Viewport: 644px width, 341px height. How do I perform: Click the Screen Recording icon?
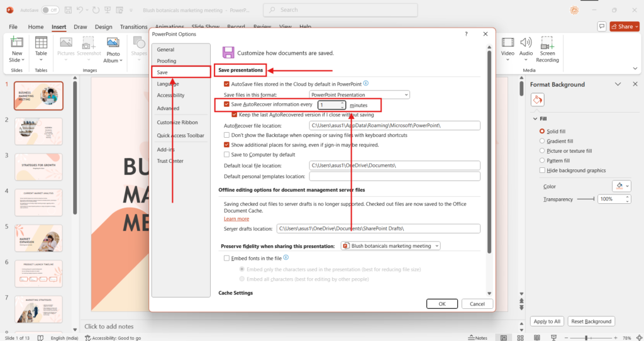(547, 43)
